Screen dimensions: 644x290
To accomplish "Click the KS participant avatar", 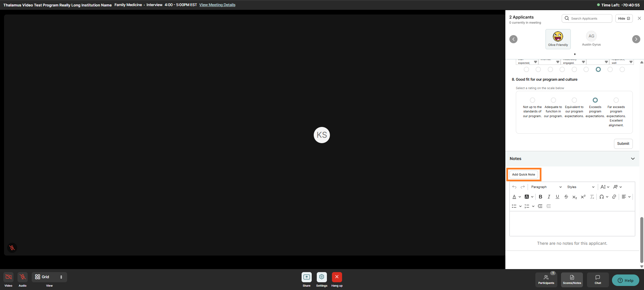I will click(x=322, y=135).
